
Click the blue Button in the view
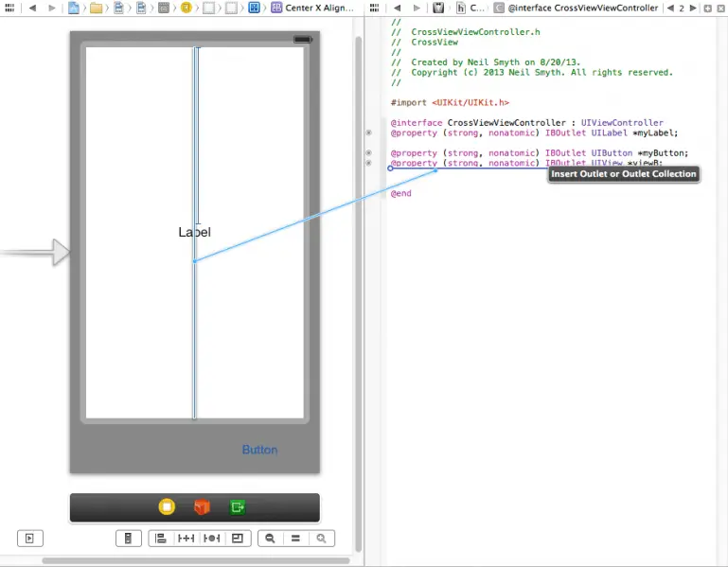pos(259,450)
